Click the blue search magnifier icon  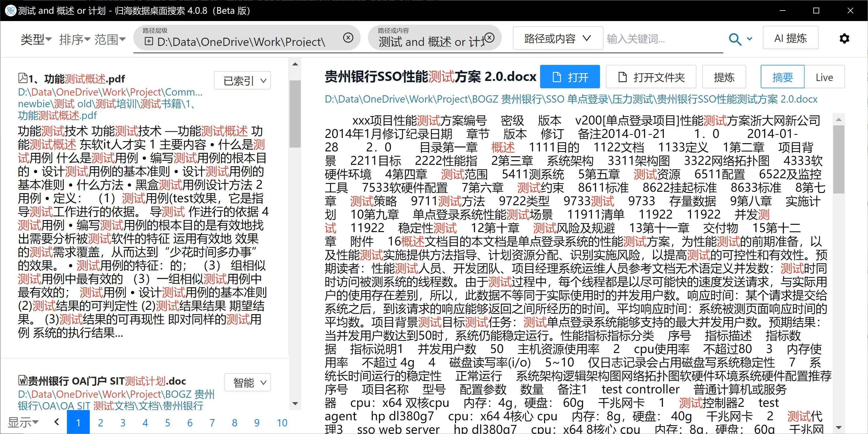click(x=734, y=39)
